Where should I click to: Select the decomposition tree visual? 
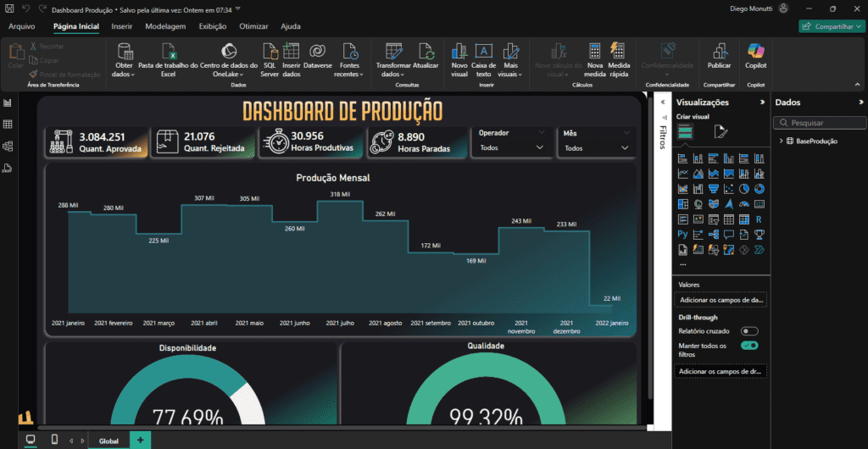pos(714,235)
